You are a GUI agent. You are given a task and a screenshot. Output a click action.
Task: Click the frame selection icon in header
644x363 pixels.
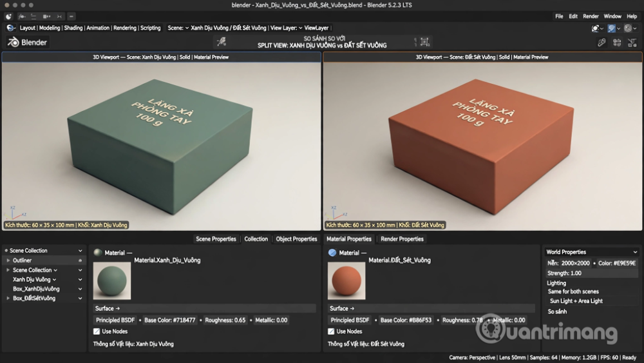tap(424, 41)
